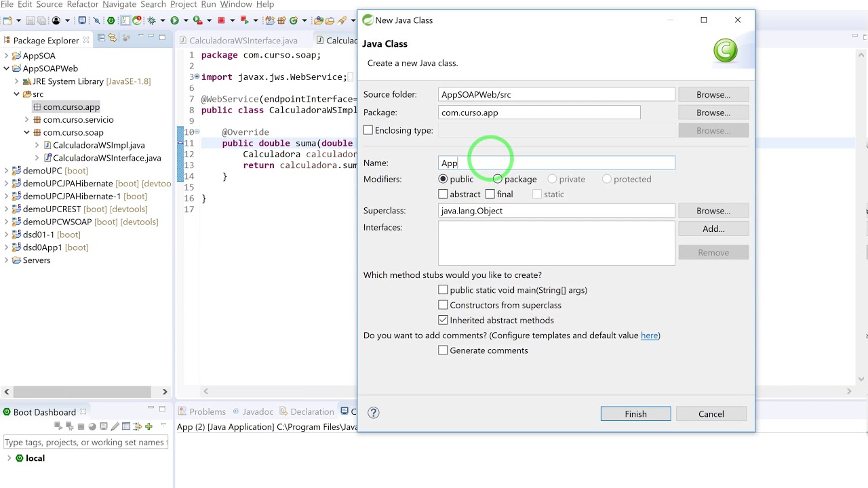Click the New wizard toolbar icon
Image resolution: width=868 pixels, height=488 pixels.
[x=7, y=20]
